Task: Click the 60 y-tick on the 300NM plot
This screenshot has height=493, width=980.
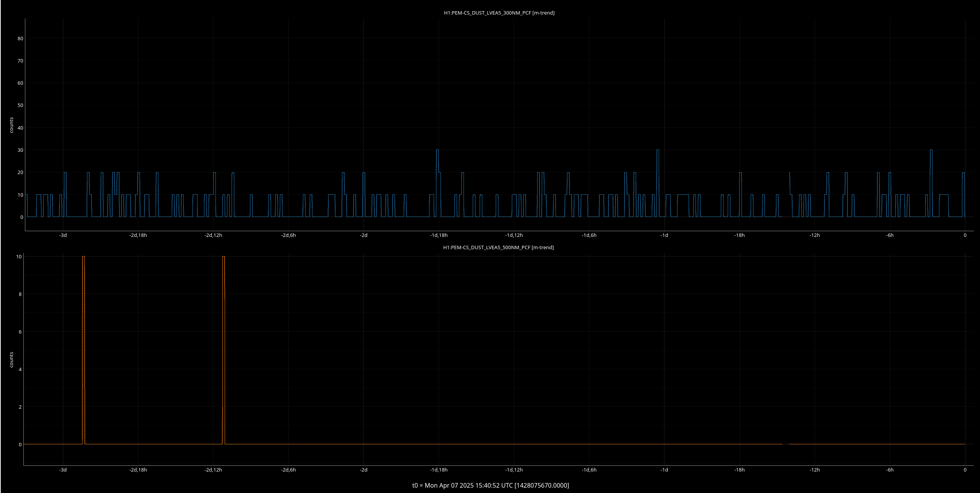Action: 20,83
